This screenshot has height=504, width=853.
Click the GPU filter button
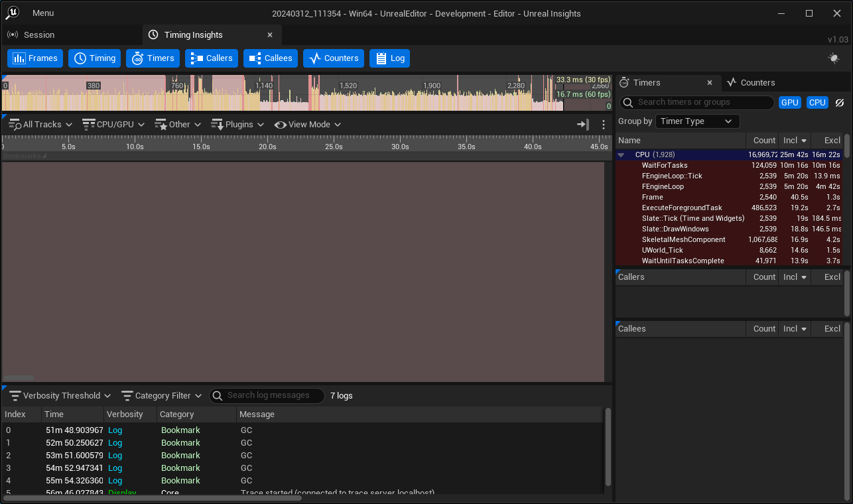[789, 103]
